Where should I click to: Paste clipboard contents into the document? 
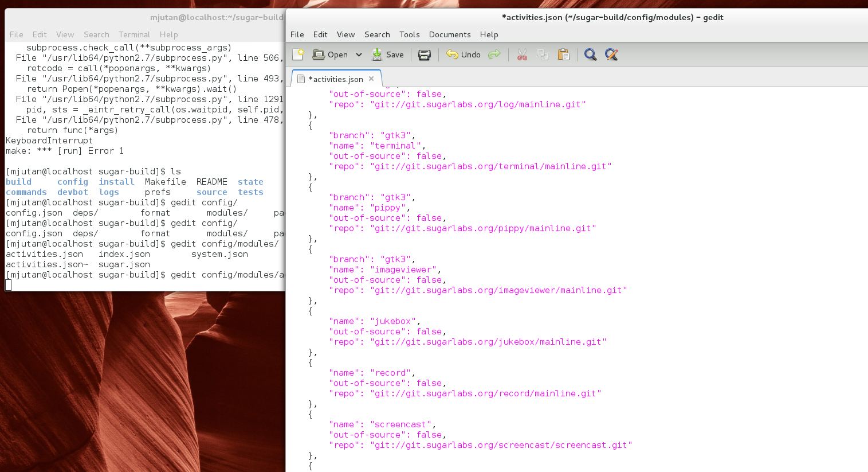pyautogui.click(x=564, y=54)
